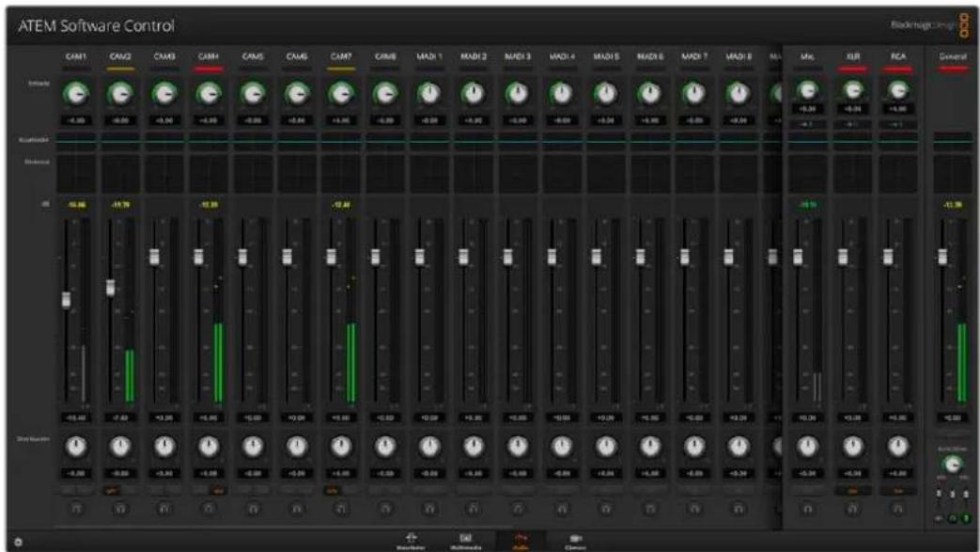The width and height of the screenshot is (980, 552).
Task: Open settings via bottom-left gear icon
Action: (x=18, y=542)
